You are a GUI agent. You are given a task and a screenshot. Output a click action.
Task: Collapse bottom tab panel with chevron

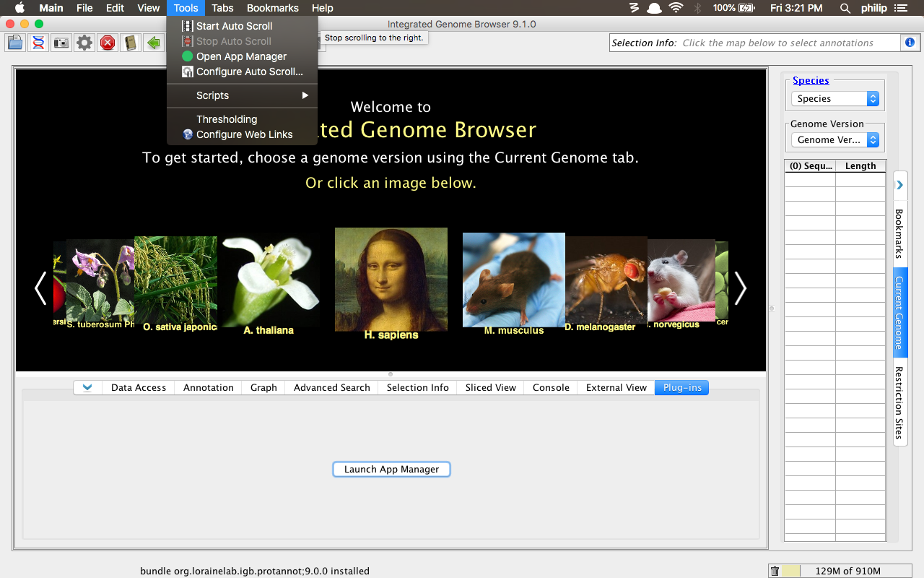click(x=87, y=387)
